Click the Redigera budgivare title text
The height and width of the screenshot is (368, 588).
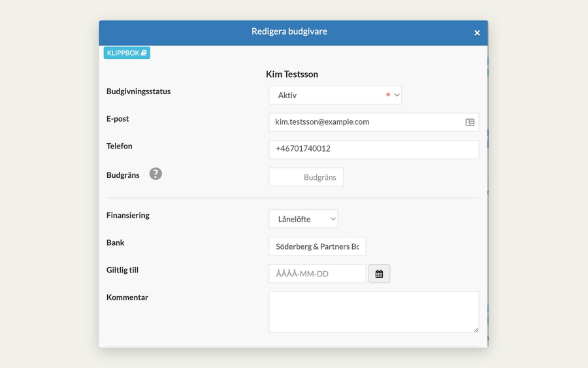(289, 31)
